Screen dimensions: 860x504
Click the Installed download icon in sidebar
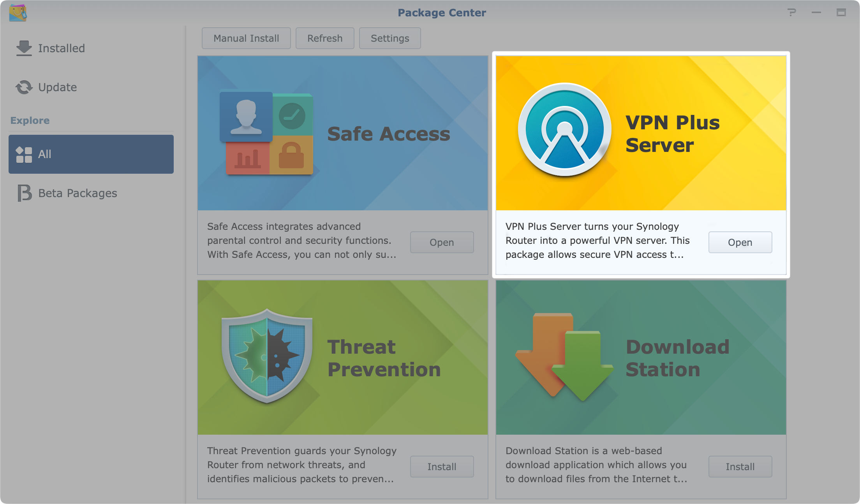point(24,48)
